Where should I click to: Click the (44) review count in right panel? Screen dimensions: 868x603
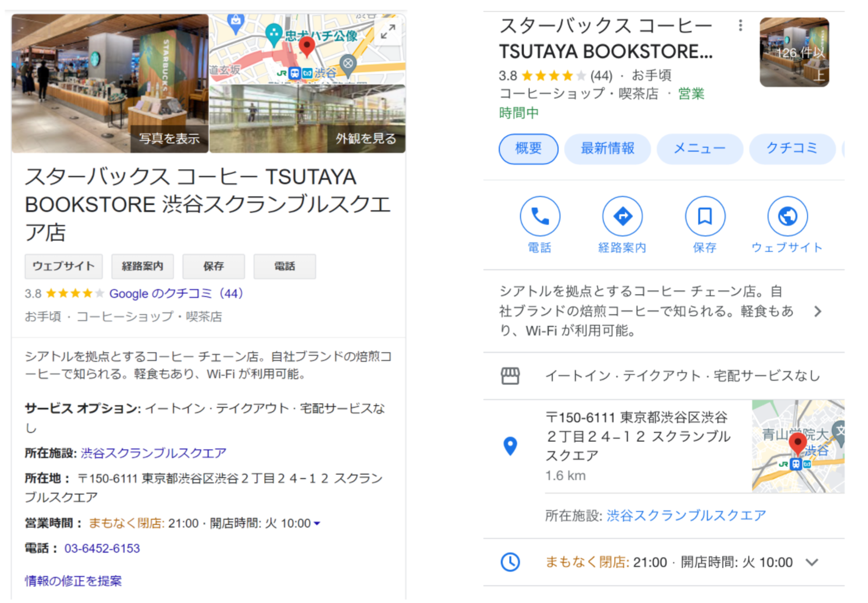(601, 75)
